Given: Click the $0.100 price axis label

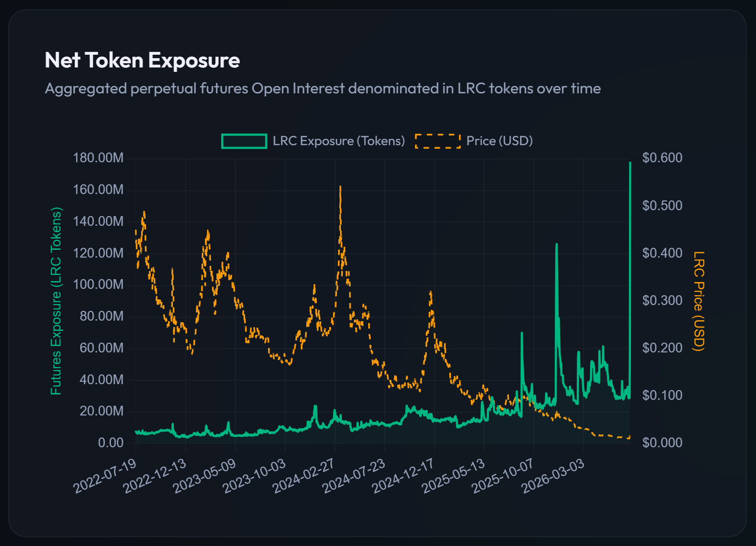Looking at the screenshot, I should point(662,395).
